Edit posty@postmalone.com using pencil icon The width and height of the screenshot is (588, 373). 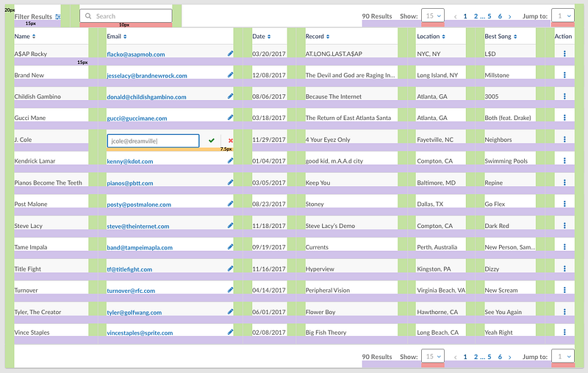pyautogui.click(x=230, y=204)
